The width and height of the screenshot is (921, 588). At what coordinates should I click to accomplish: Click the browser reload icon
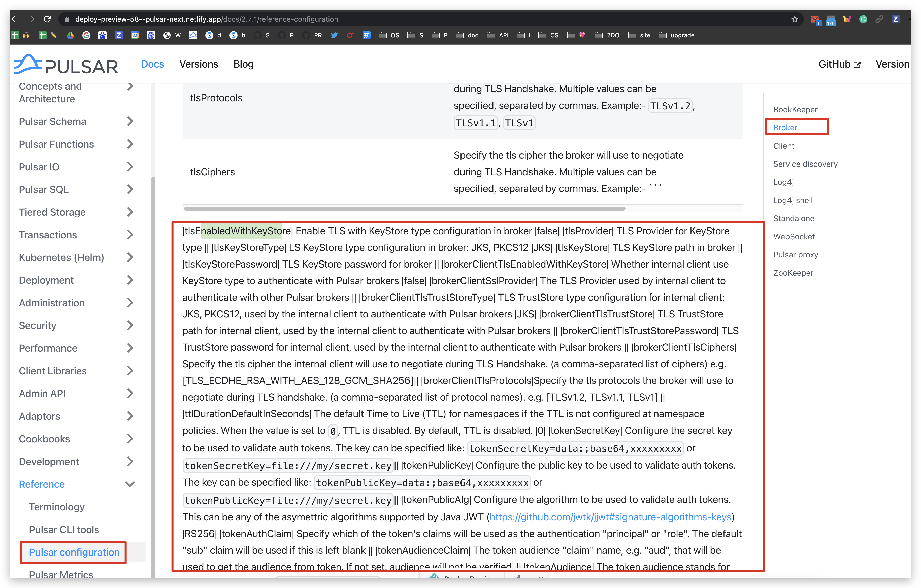[47, 19]
